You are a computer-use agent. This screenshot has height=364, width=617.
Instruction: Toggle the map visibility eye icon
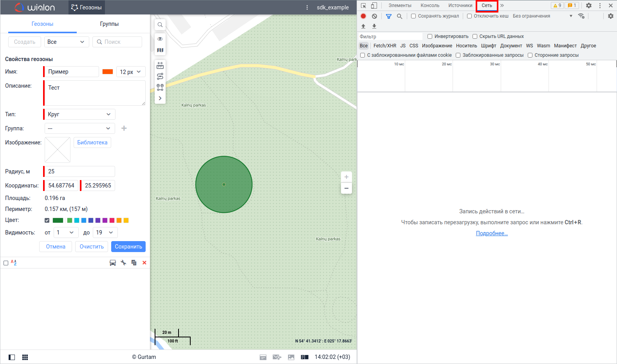pos(160,39)
